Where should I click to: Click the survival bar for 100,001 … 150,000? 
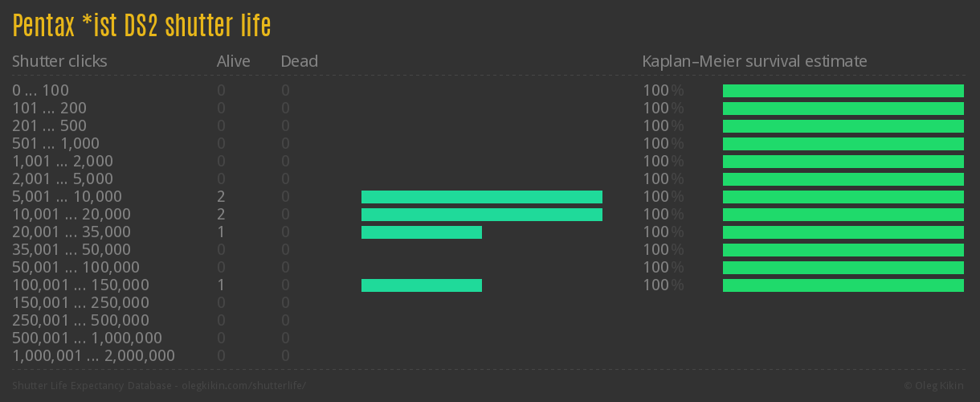pos(843,285)
